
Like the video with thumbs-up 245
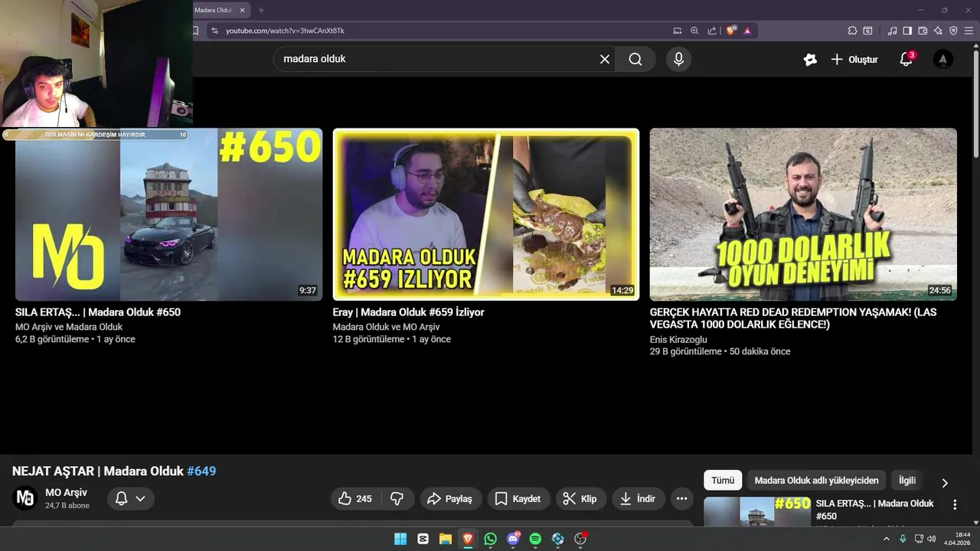(354, 499)
